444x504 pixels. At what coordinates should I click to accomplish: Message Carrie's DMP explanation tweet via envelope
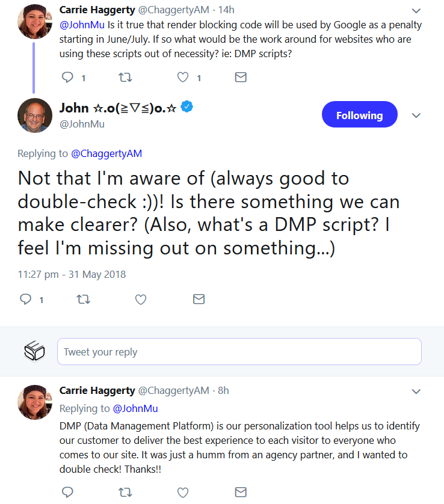240,492
